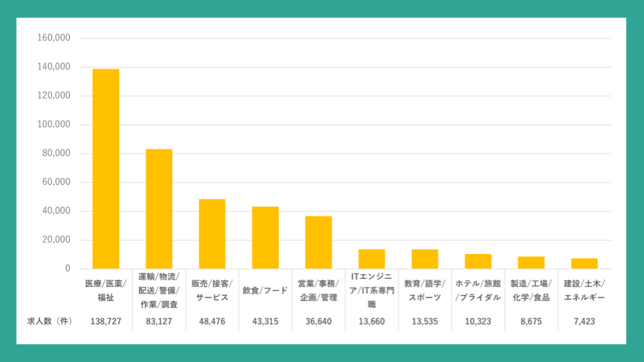Select the 43,315 value in the table
Image resolution: width=644 pixels, height=362 pixels.
click(x=265, y=322)
